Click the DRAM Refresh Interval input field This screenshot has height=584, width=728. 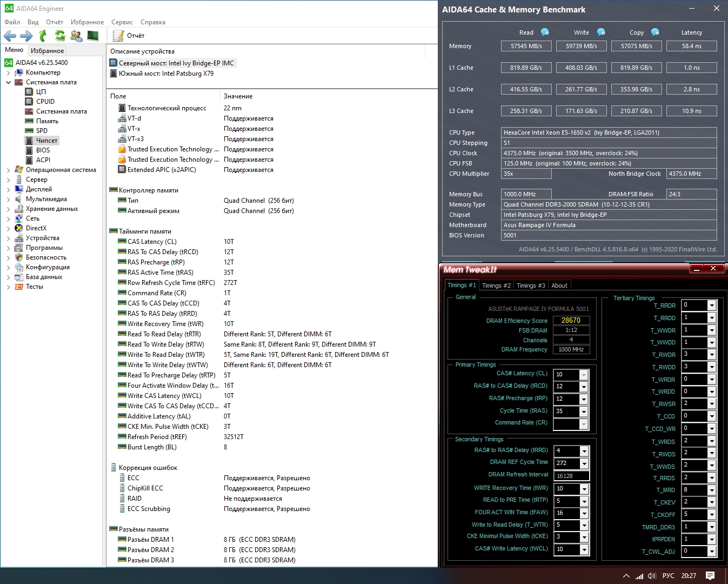point(571,476)
